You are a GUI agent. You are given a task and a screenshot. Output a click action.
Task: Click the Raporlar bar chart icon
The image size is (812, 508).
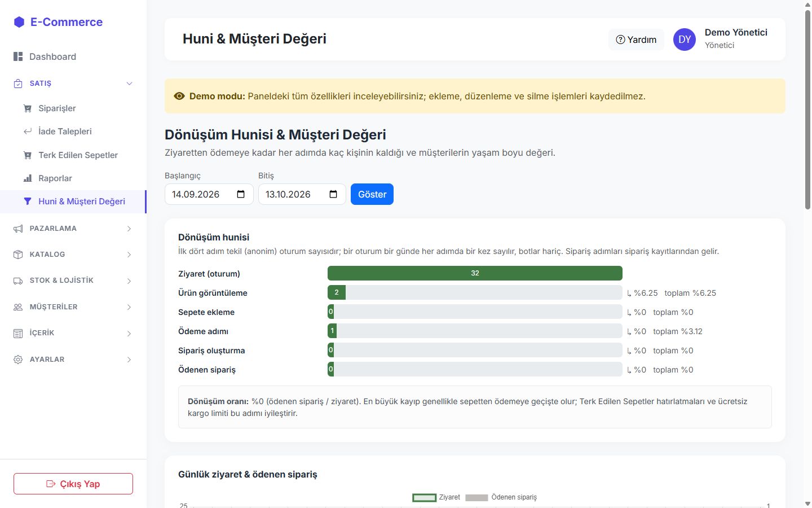[28, 178]
